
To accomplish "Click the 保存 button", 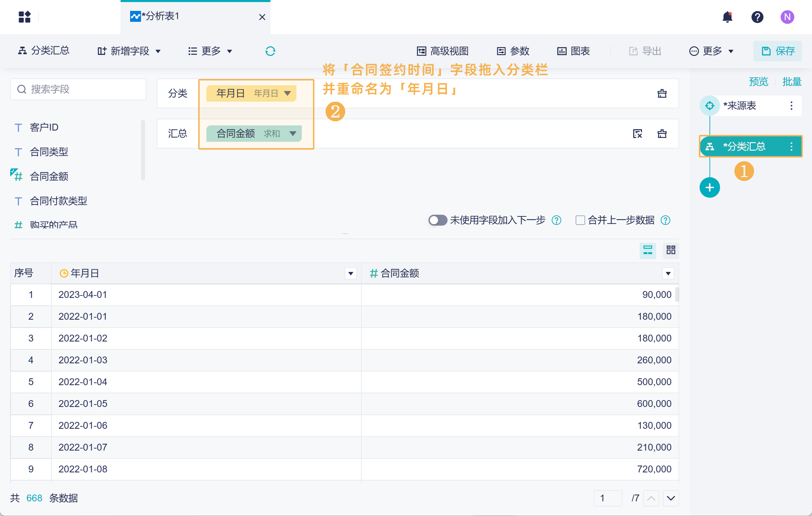I will point(778,51).
